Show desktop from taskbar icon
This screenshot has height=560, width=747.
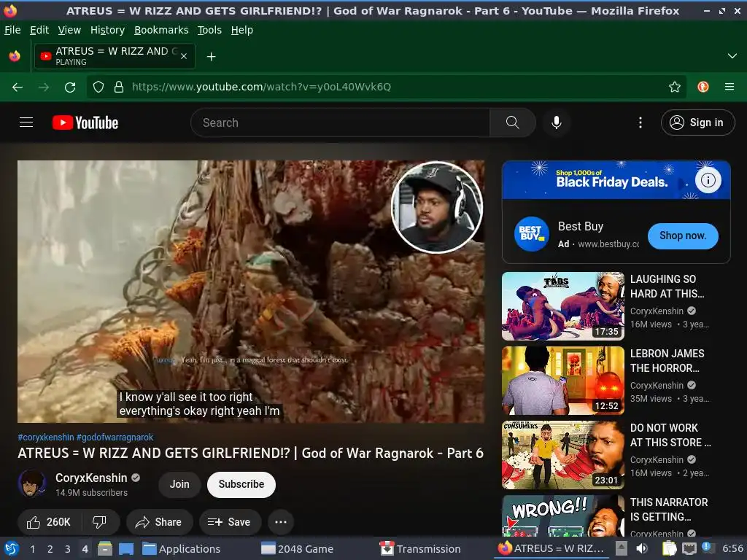125,548
